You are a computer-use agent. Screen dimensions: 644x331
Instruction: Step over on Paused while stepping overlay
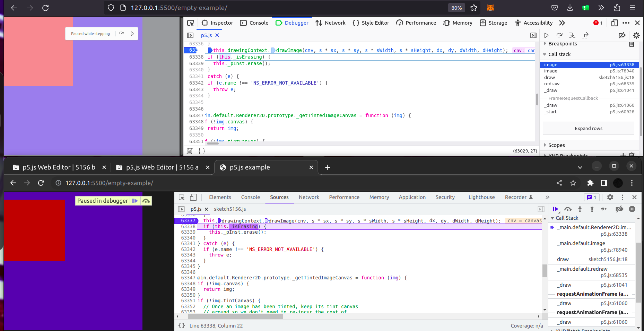coord(121,34)
